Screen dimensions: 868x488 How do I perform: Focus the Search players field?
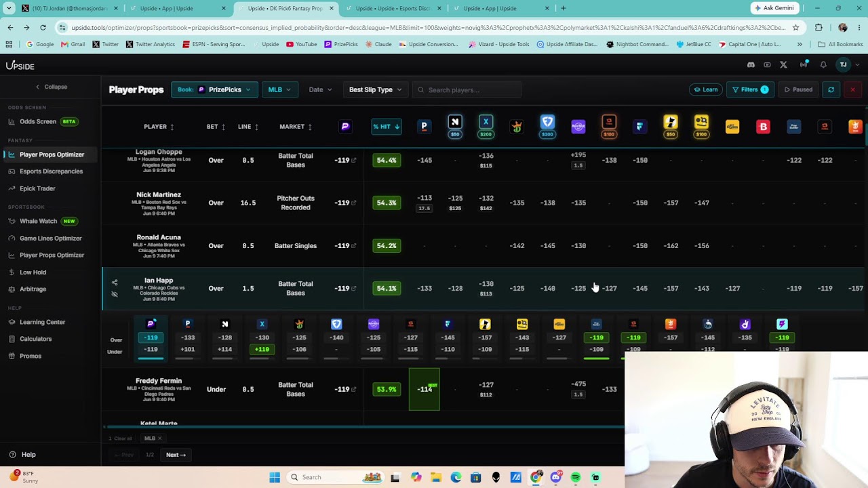(x=467, y=89)
